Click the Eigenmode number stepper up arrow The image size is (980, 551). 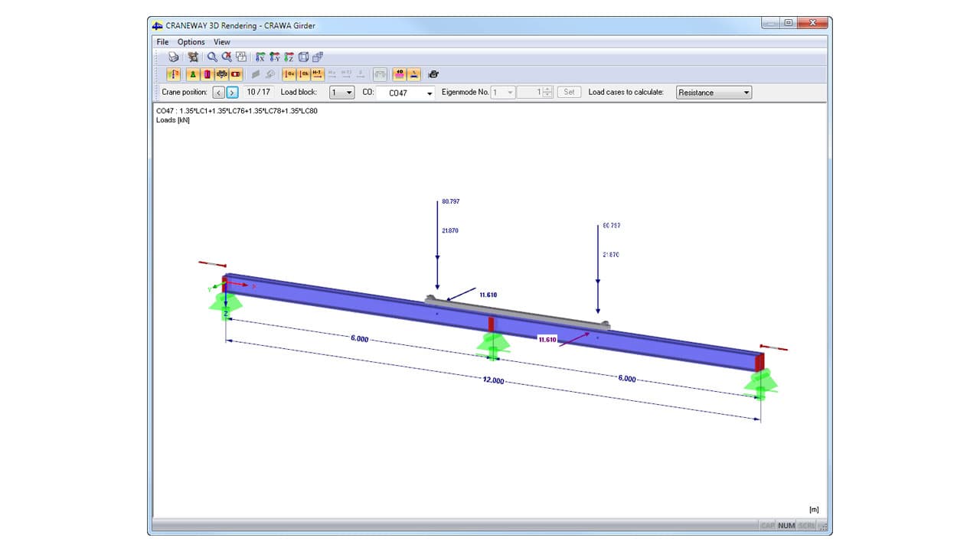coord(547,89)
